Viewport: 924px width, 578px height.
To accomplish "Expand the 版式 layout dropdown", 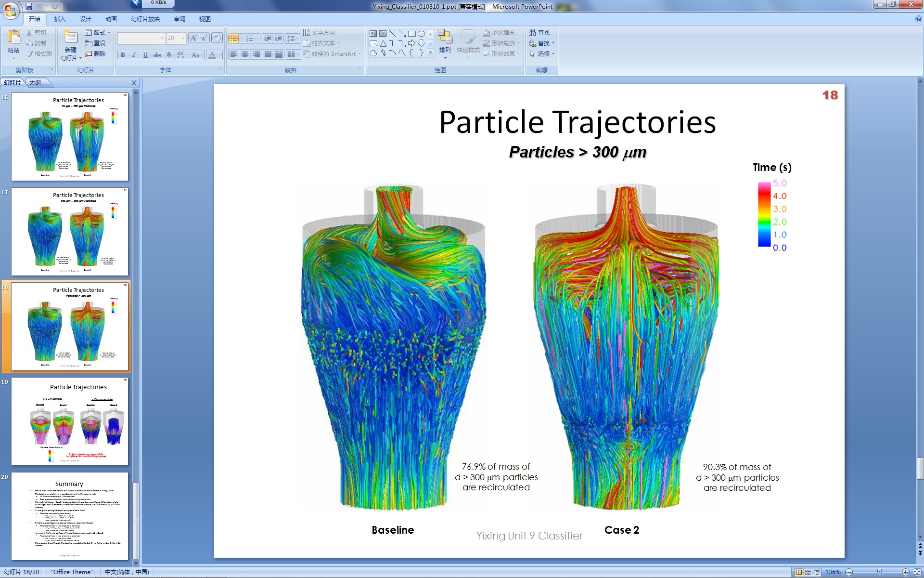I will click(x=109, y=33).
